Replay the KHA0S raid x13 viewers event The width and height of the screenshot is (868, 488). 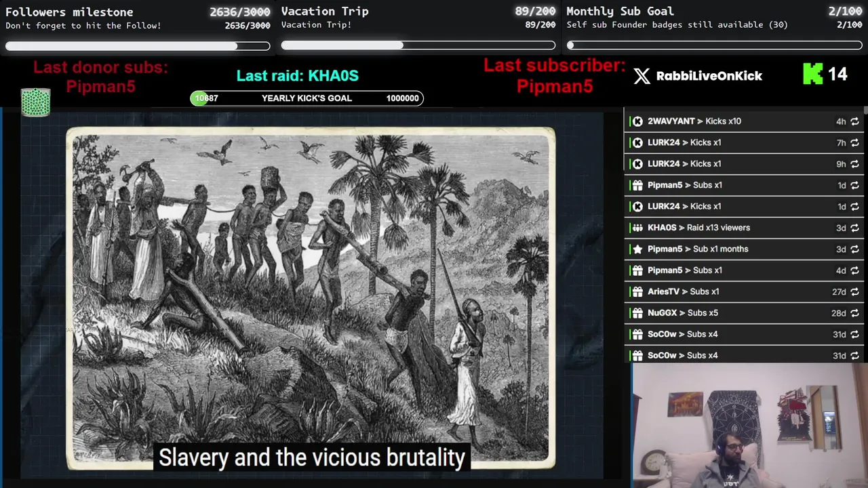[x=854, y=228]
